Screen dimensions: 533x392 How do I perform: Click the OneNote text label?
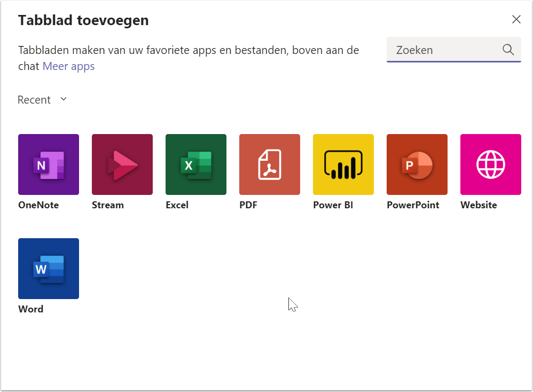tap(38, 205)
